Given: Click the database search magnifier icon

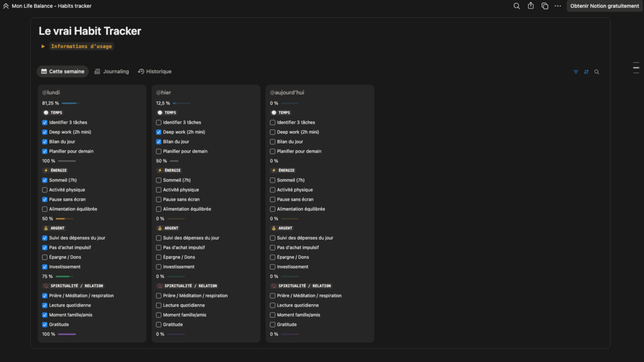Looking at the screenshot, I should 597,72.
